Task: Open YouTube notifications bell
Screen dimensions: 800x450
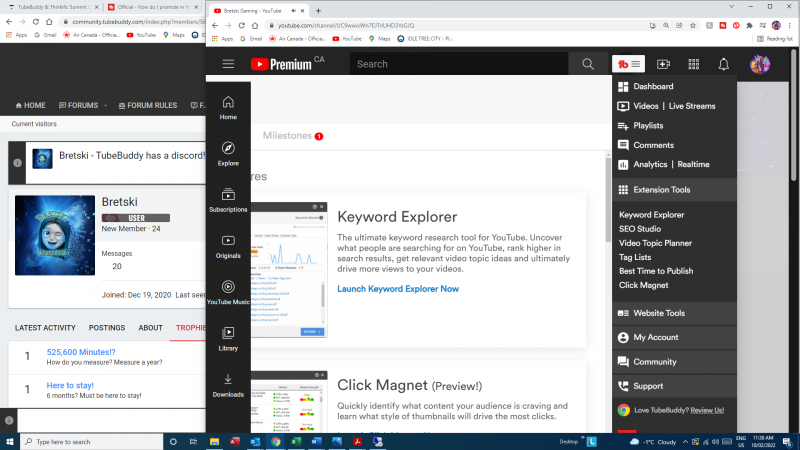Action: coord(724,64)
